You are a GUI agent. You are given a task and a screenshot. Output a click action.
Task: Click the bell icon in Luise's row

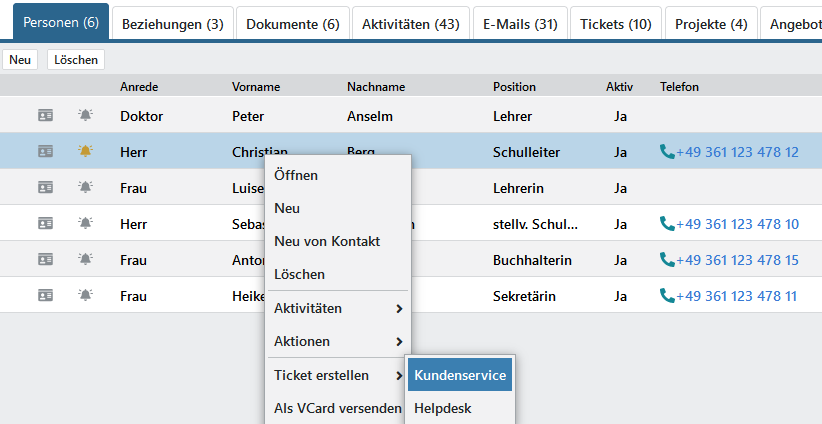[x=85, y=188]
